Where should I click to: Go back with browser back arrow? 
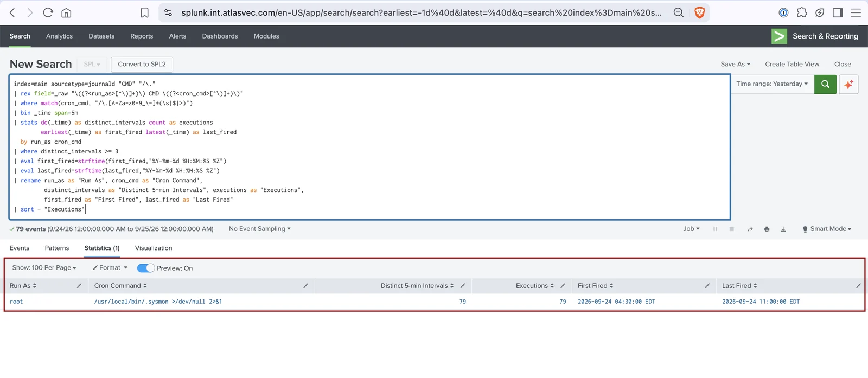point(12,12)
